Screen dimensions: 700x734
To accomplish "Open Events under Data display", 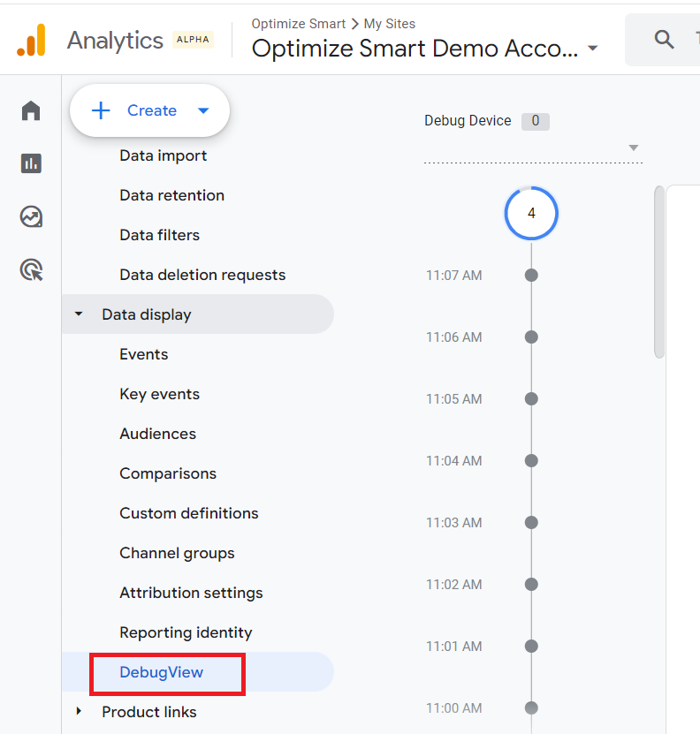I will (x=144, y=354).
